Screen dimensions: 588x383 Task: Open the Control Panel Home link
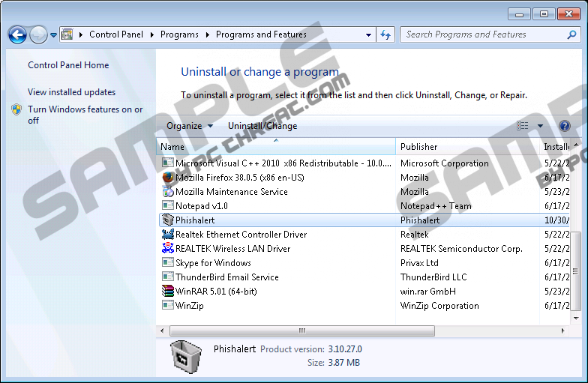click(68, 65)
